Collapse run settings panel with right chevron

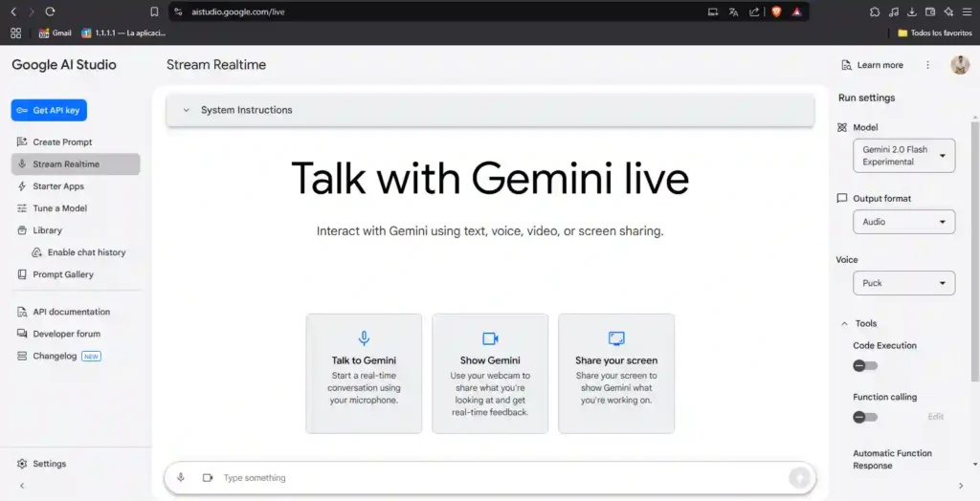click(x=961, y=486)
